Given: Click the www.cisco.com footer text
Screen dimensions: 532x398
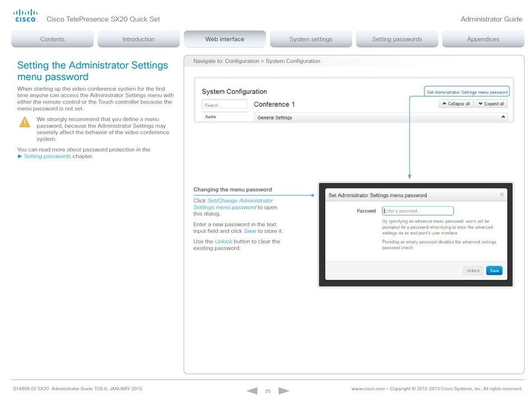Looking at the screenshot, I should (x=368, y=388).
